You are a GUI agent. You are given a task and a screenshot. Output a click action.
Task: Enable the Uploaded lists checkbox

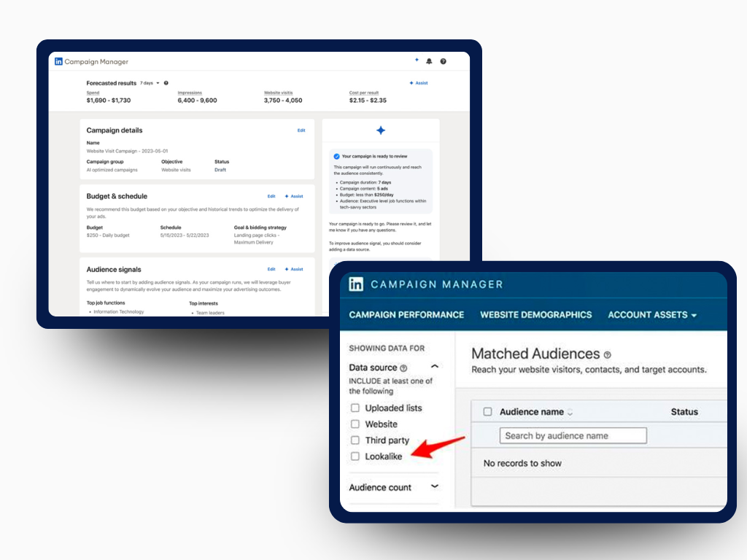355,408
